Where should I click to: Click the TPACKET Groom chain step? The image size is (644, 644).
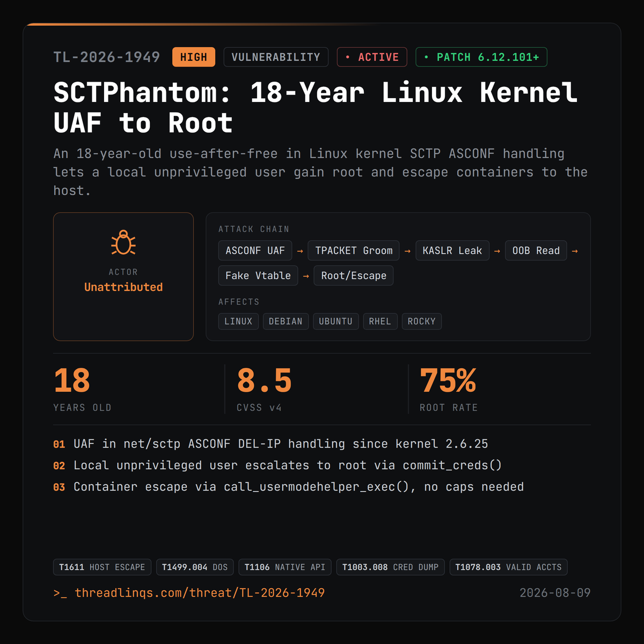tap(354, 251)
